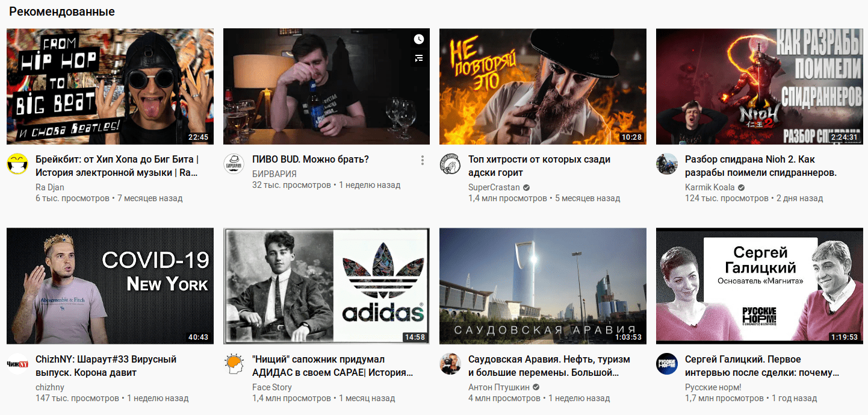Add ПИВО BUD video to Watch Later
The width and height of the screenshot is (868, 415).
click(x=419, y=39)
